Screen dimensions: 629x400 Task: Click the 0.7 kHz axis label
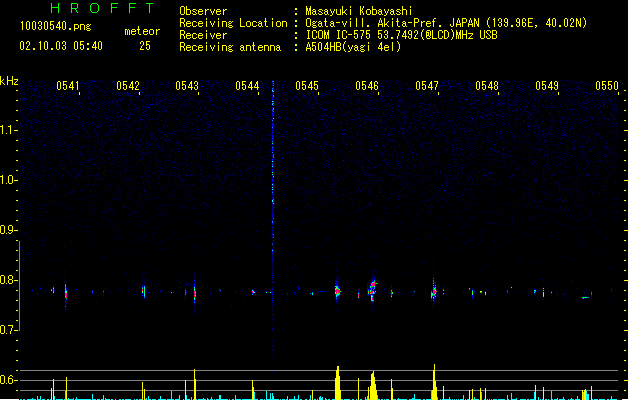8,330
